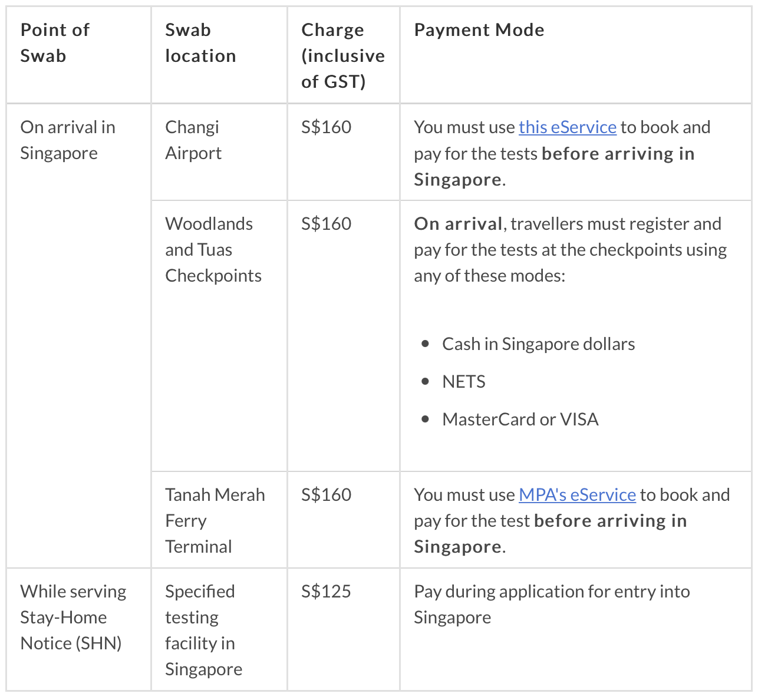Open the "MPA's eService" link

click(576, 495)
